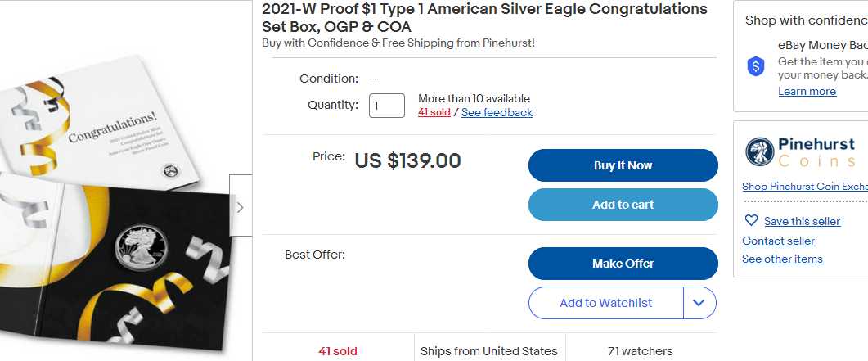868x361 pixels.
Task: Click the Quantity input field
Action: 386,106
